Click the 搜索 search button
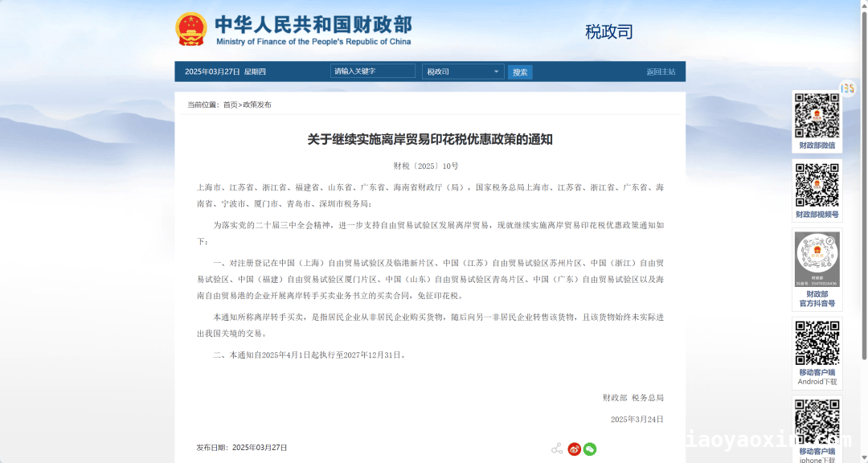 click(520, 72)
